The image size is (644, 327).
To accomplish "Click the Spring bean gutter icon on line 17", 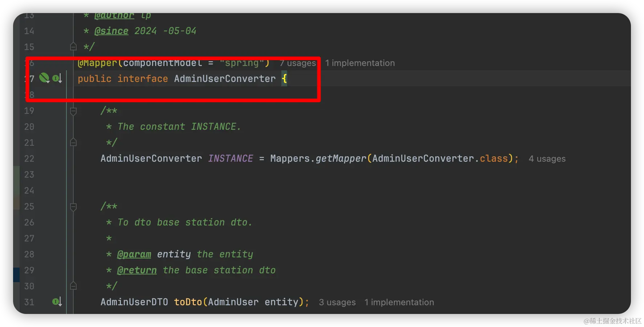I will click(x=44, y=78).
